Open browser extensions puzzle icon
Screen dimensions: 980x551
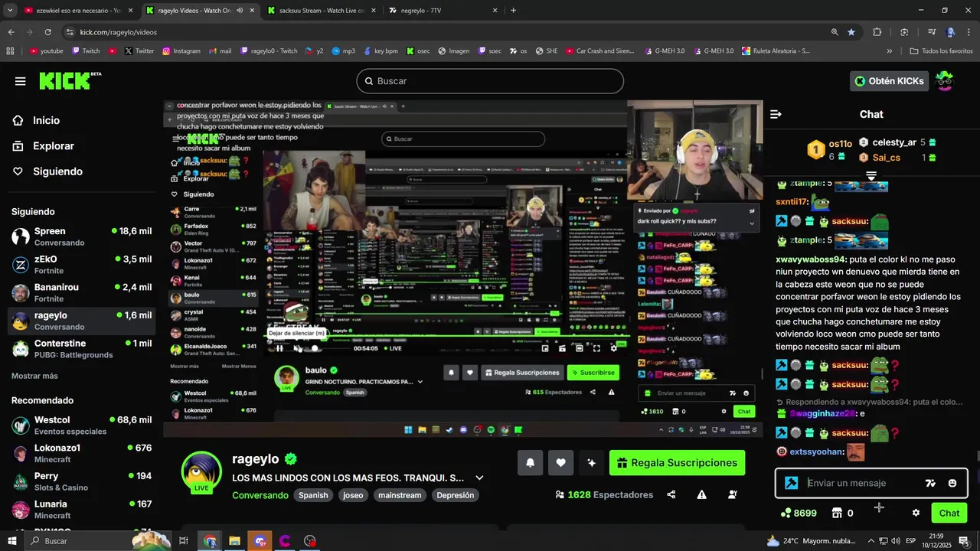877,32
